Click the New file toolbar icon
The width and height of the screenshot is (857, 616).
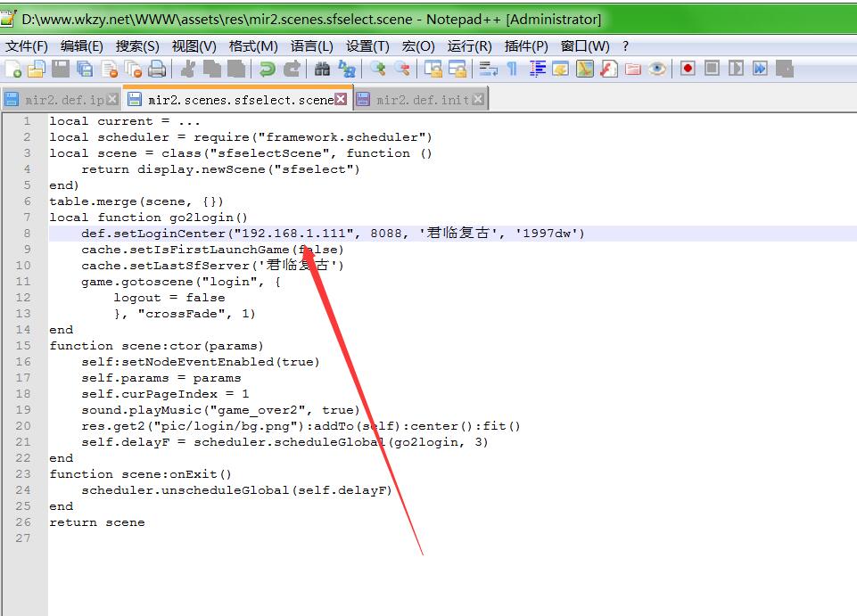(13, 69)
